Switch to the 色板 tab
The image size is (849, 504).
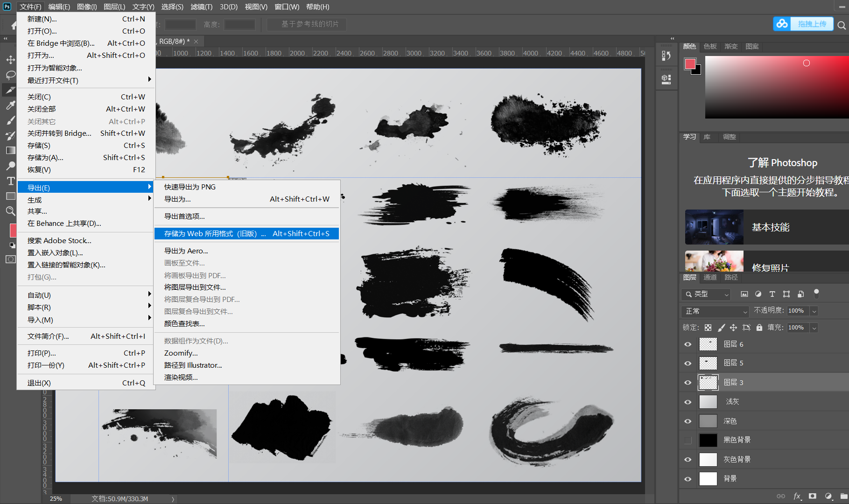tap(710, 46)
